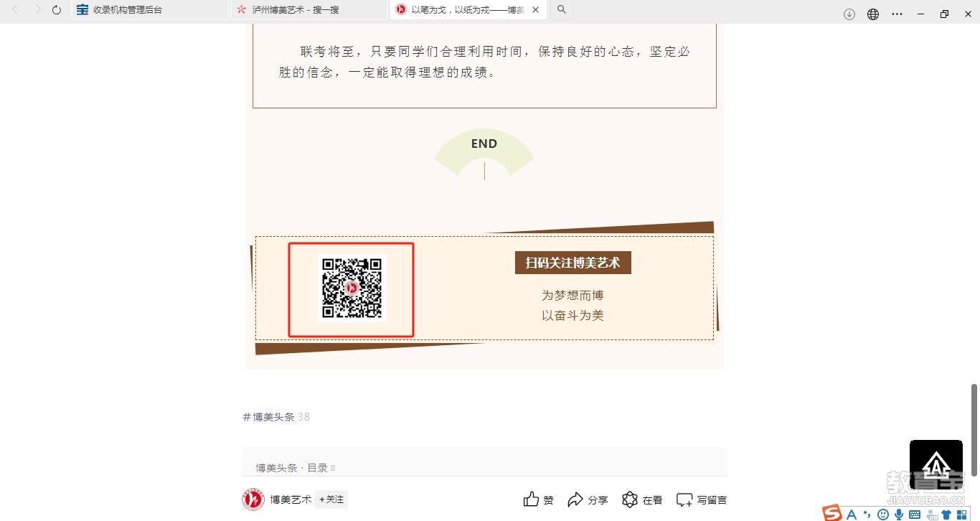Toggle Sogou voice input microphone
The image size is (980, 521).
click(x=898, y=514)
